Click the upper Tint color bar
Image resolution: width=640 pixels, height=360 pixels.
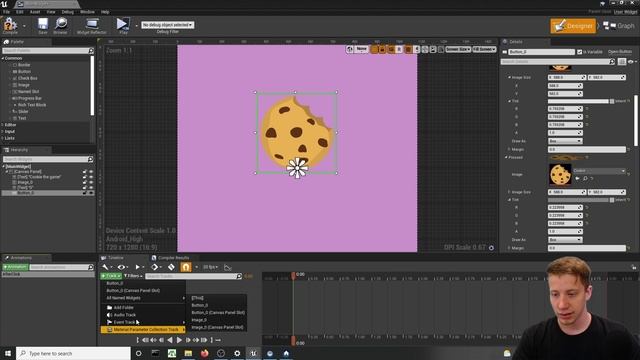tap(578, 101)
